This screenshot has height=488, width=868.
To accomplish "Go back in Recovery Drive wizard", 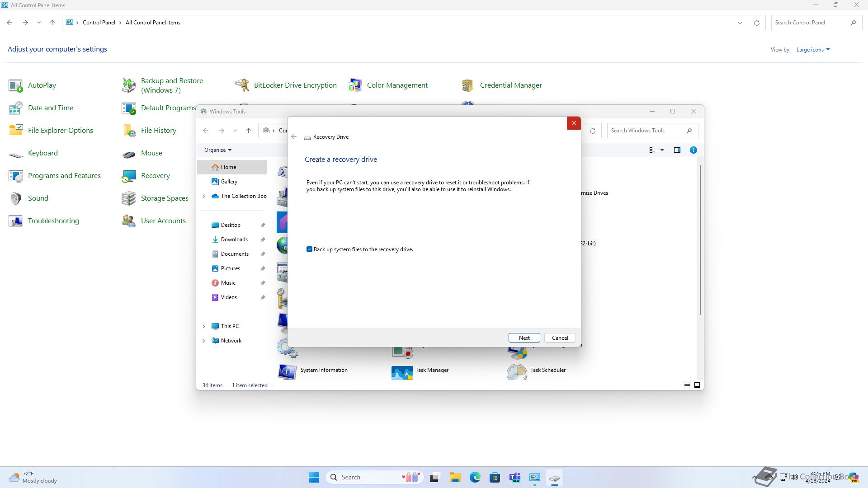I will [x=294, y=137].
